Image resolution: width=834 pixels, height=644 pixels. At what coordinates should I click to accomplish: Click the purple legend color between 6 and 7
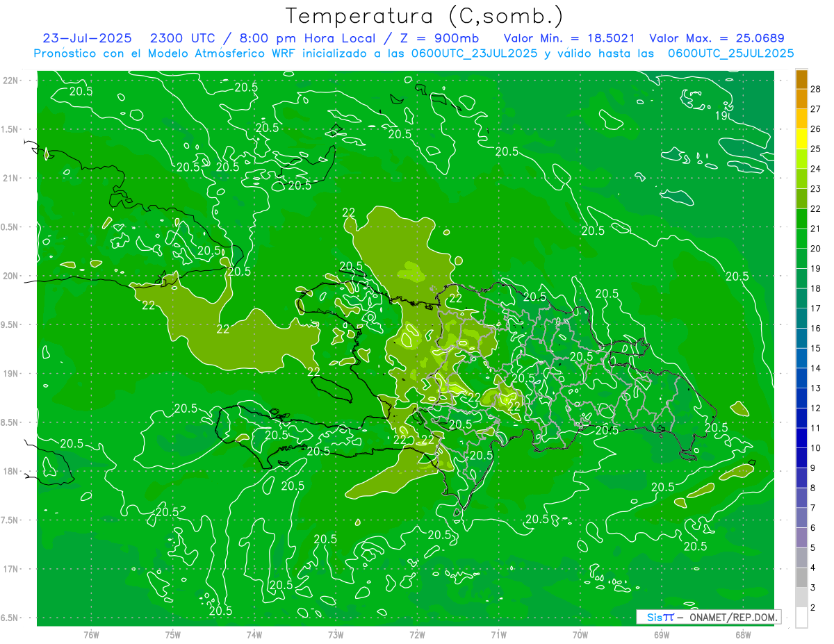[801, 518]
